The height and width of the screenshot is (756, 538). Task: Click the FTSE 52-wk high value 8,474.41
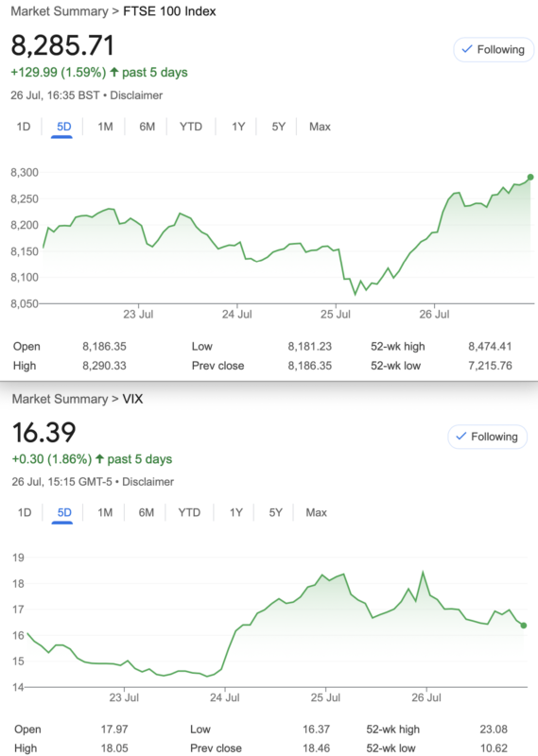490,347
